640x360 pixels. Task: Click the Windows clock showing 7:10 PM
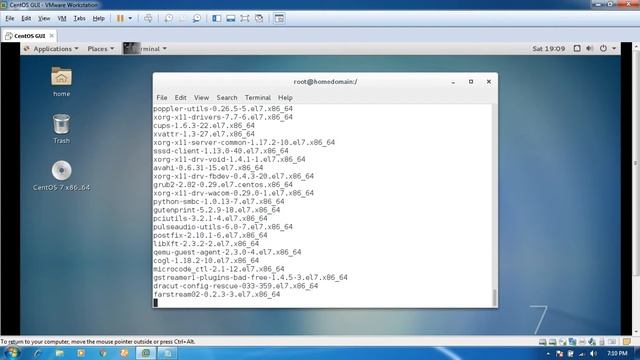(617, 353)
